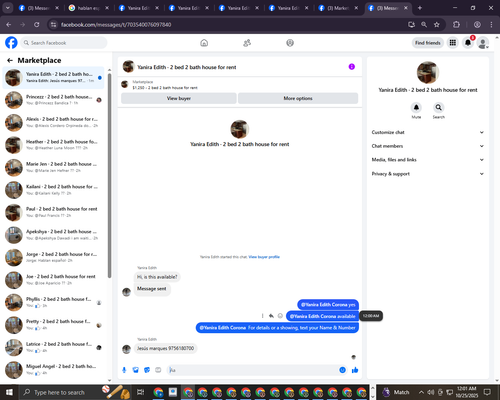Open the Heather conversation
Viewport: 500px width, 400px height.
click(x=54, y=145)
